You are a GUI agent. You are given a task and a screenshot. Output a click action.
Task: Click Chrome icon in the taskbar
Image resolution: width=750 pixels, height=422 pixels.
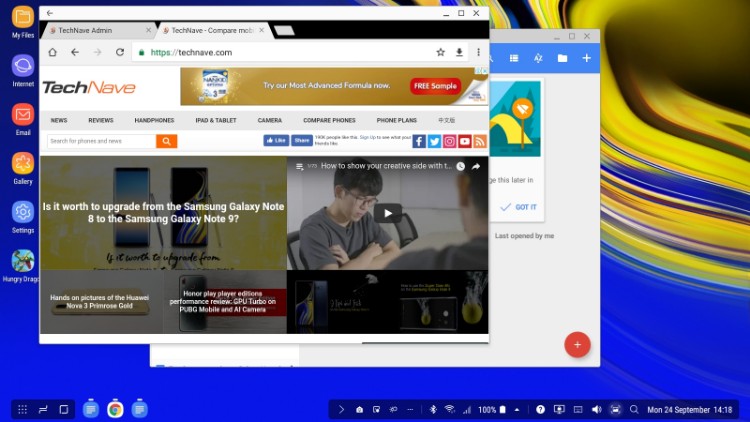pyautogui.click(x=115, y=410)
